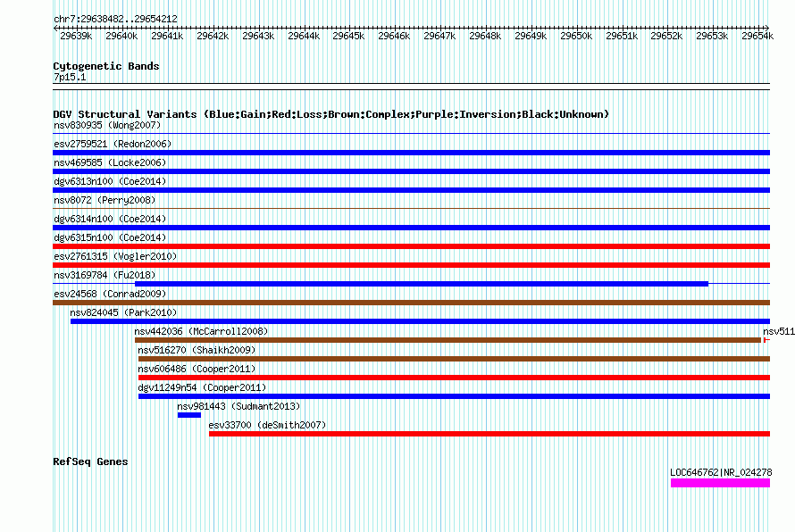The width and height of the screenshot is (795, 532).
Task: Click the dgv6315n100 (Coe2014) red loss bar
Action: 411,246
